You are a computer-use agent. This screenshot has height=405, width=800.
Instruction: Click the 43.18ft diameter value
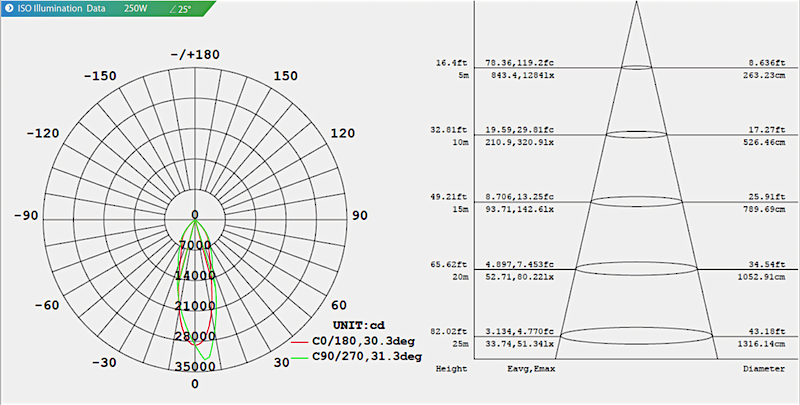click(x=767, y=332)
